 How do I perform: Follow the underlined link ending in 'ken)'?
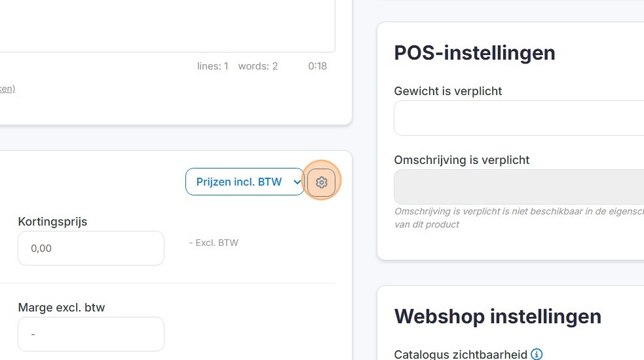(x=7, y=89)
